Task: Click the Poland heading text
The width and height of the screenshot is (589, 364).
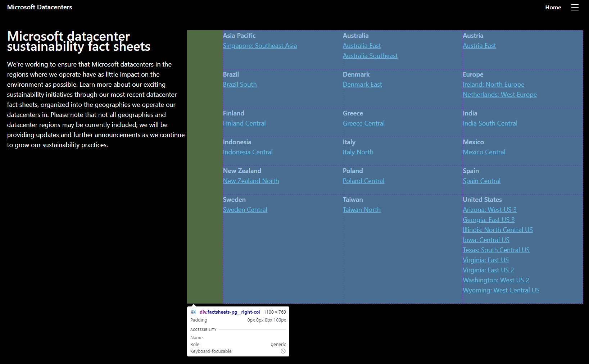Action: click(353, 171)
